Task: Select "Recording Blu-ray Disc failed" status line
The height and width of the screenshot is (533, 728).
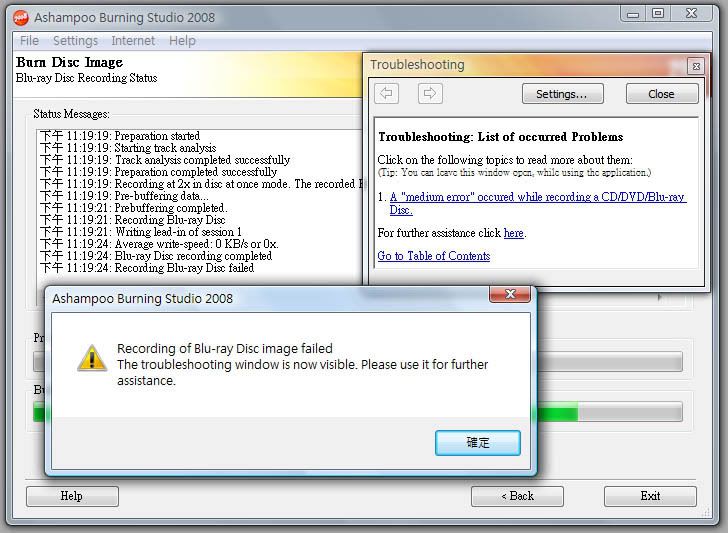Action: (x=147, y=268)
